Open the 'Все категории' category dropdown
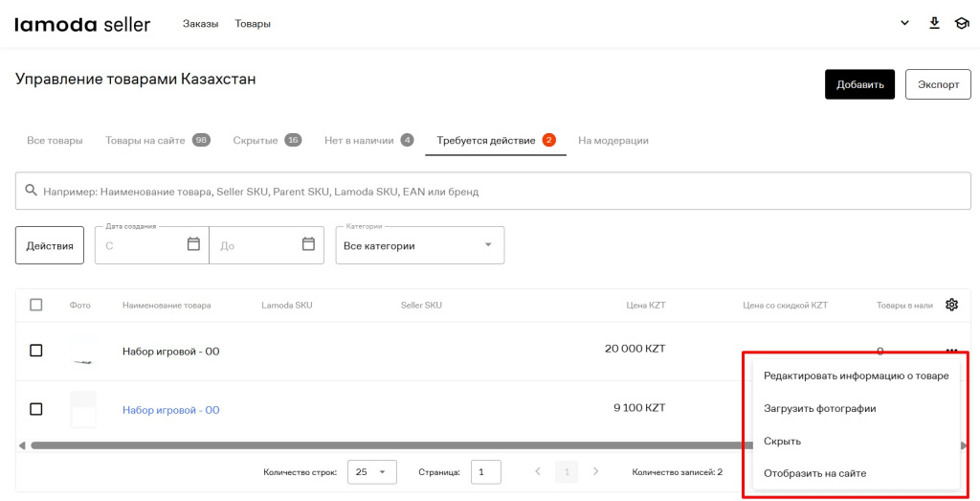This screenshot has width=980, height=501. [419, 245]
